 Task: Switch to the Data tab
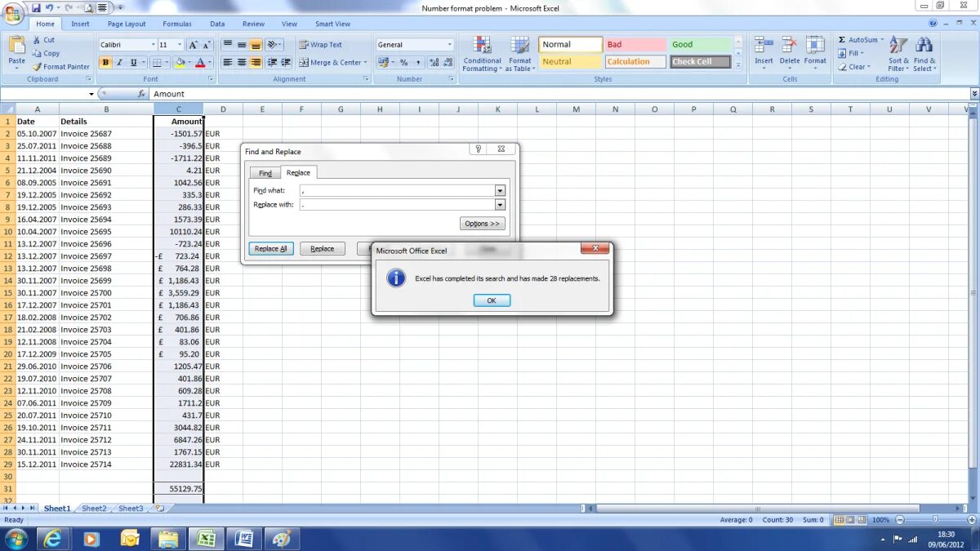coord(217,24)
